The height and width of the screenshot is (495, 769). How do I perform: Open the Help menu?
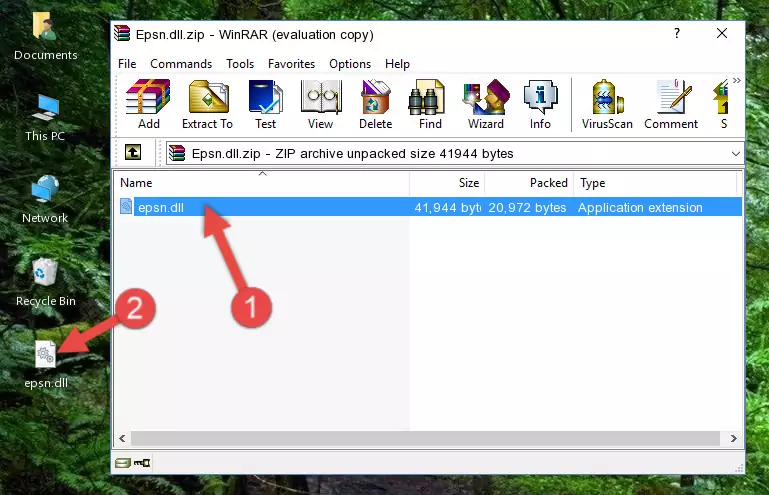coord(397,64)
